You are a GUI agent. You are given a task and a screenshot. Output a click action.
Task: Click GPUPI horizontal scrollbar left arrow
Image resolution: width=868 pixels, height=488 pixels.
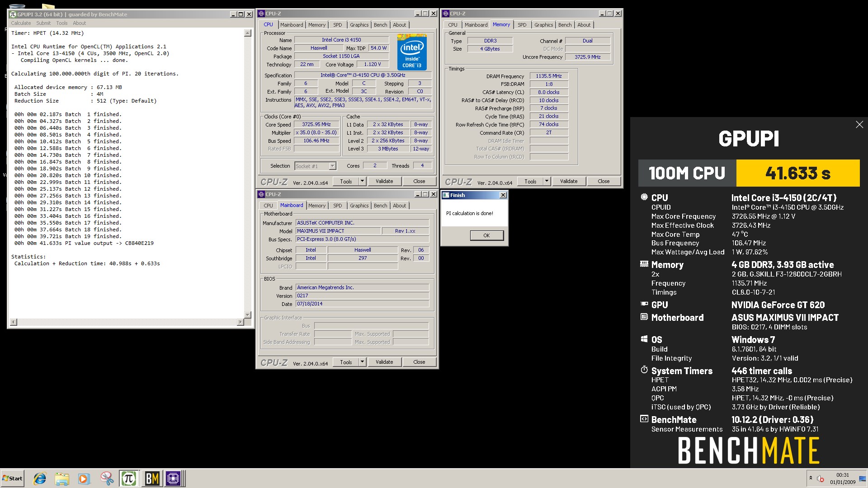click(x=14, y=322)
